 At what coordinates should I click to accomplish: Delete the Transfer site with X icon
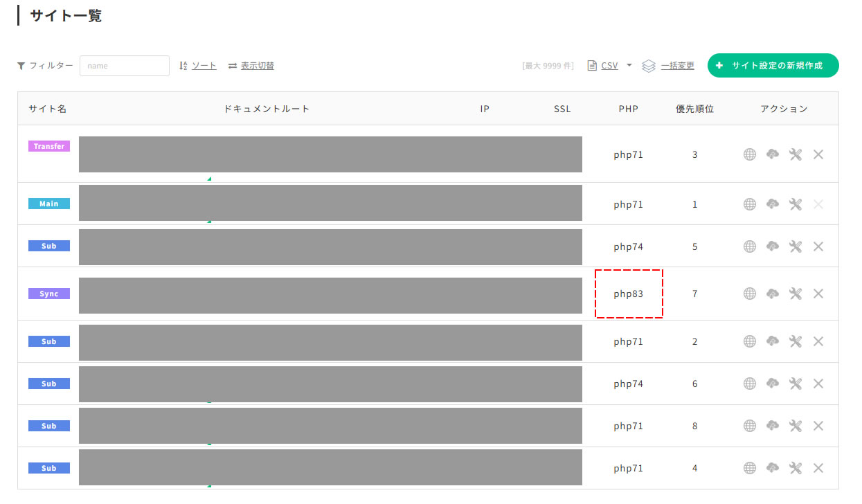(x=818, y=154)
